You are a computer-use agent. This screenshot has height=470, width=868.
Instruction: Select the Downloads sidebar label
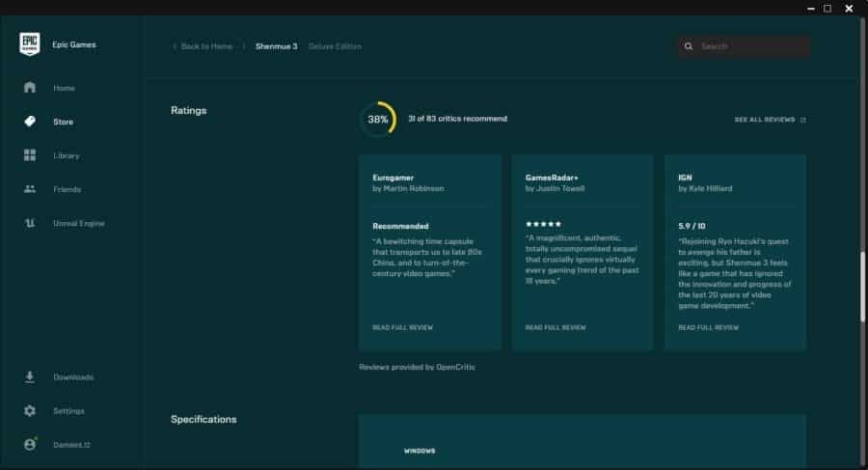pyautogui.click(x=73, y=377)
